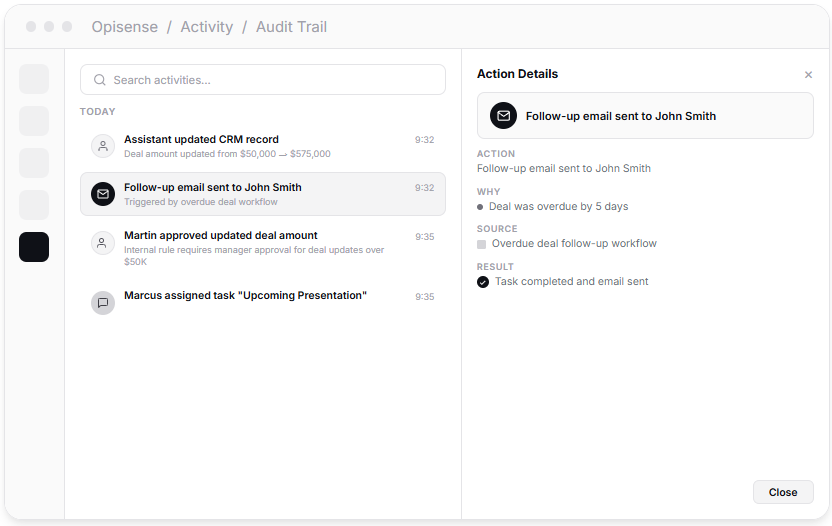This screenshot has height=526, width=832.
Task: Click the envelope icon beside the Follow-up email activity
Action: coord(103,194)
